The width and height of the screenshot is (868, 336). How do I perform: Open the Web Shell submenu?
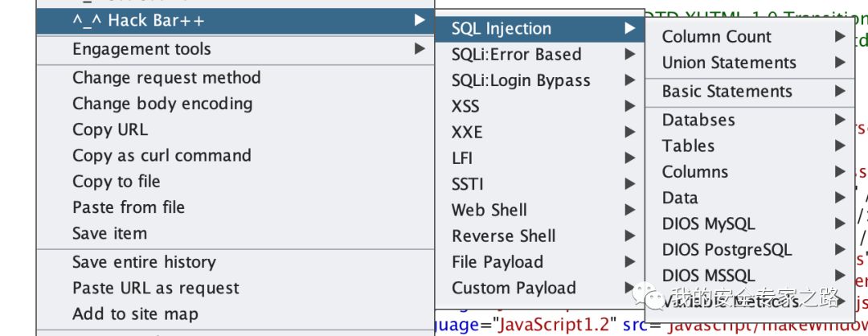tap(540, 210)
